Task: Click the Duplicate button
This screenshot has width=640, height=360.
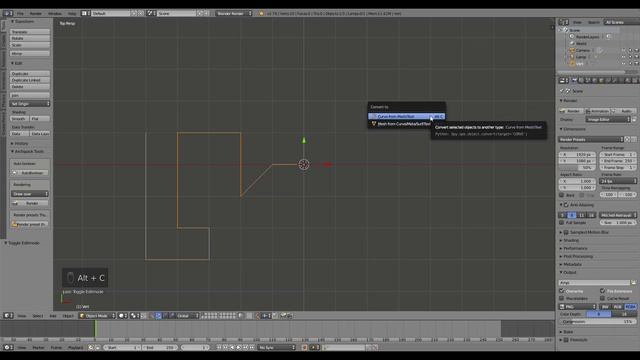Action: tap(30, 74)
